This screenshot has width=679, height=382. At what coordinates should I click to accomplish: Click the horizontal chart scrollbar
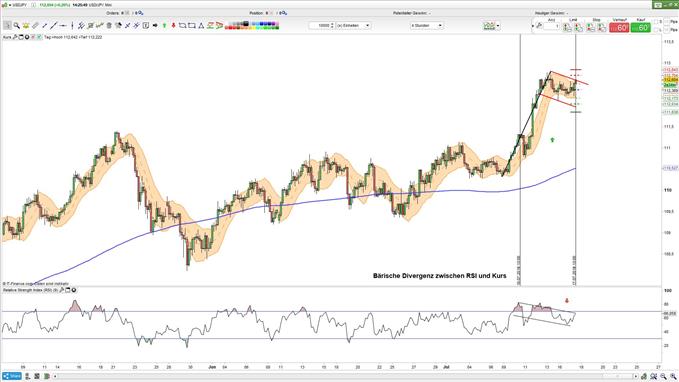(x=344, y=376)
